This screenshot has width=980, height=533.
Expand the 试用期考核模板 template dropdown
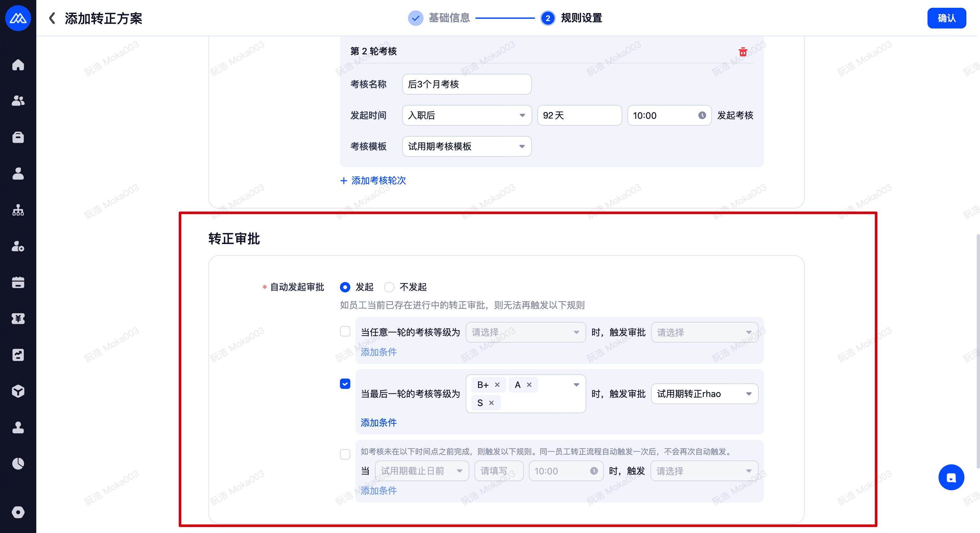pyautogui.click(x=466, y=146)
